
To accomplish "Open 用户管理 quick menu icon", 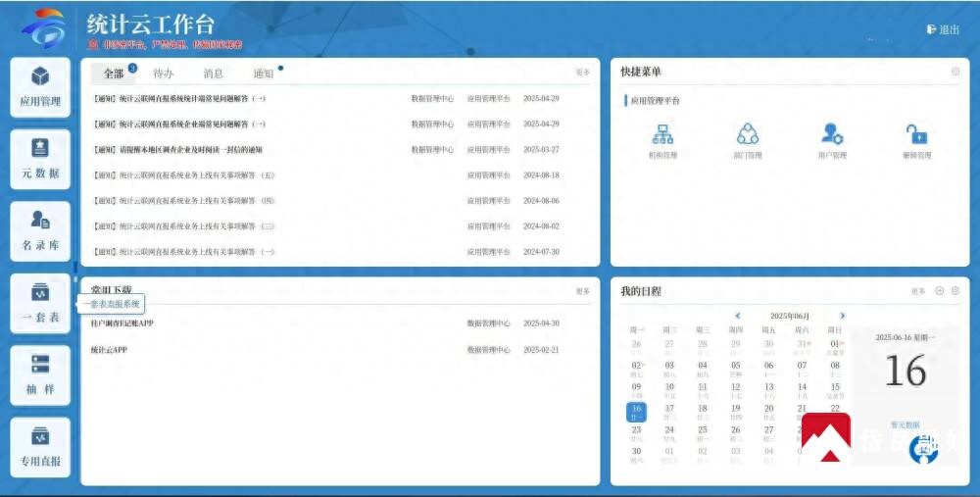I will point(832,141).
